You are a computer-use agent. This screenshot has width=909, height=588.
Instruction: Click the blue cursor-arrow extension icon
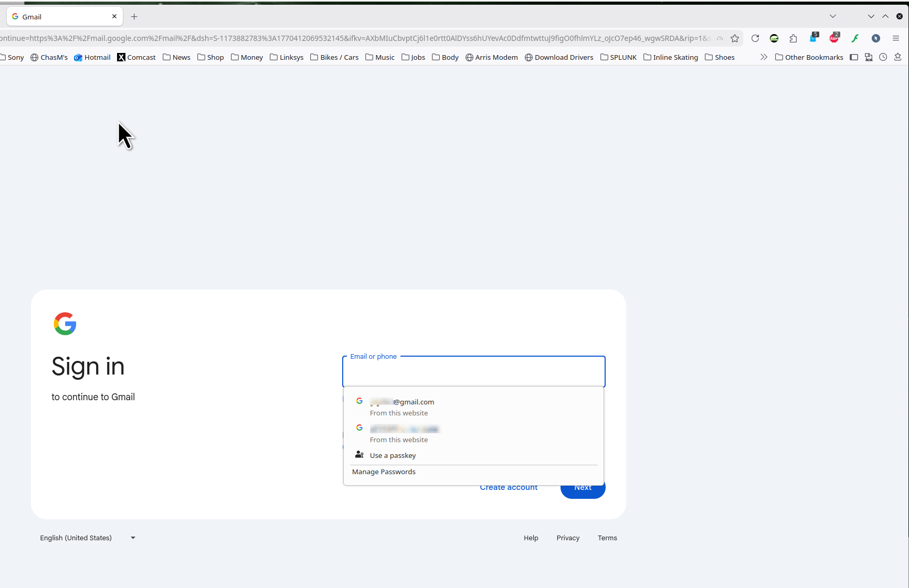click(875, 38)
